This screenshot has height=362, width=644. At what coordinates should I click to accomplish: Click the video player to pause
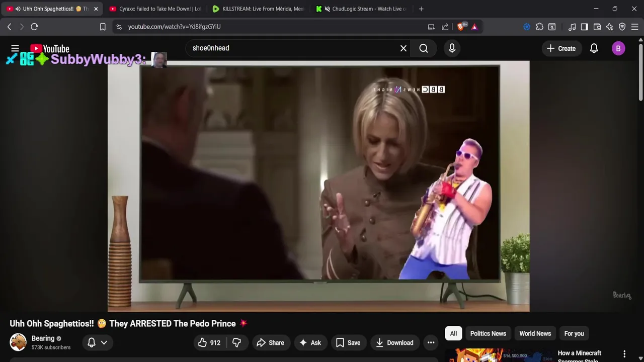[x=318, y=186]
